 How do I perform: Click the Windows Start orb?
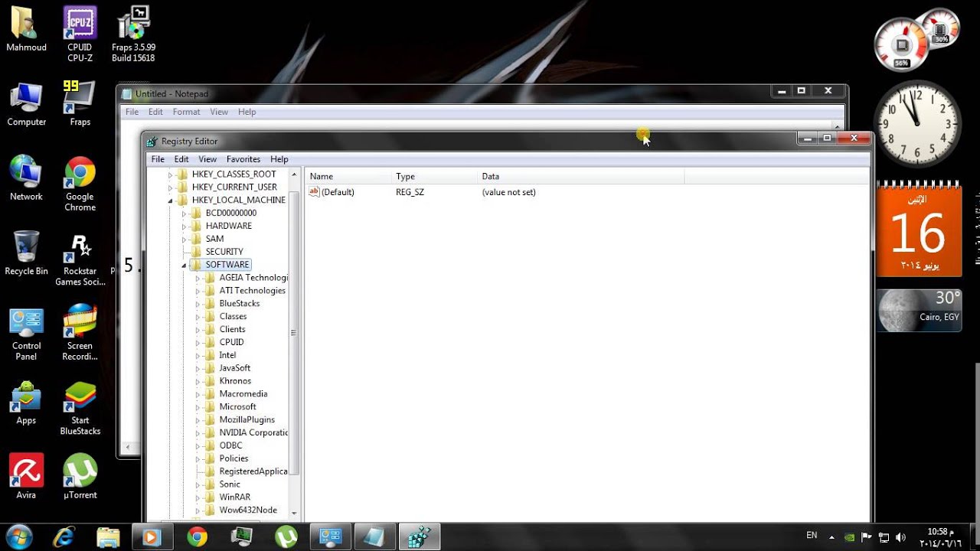[18, 536]
